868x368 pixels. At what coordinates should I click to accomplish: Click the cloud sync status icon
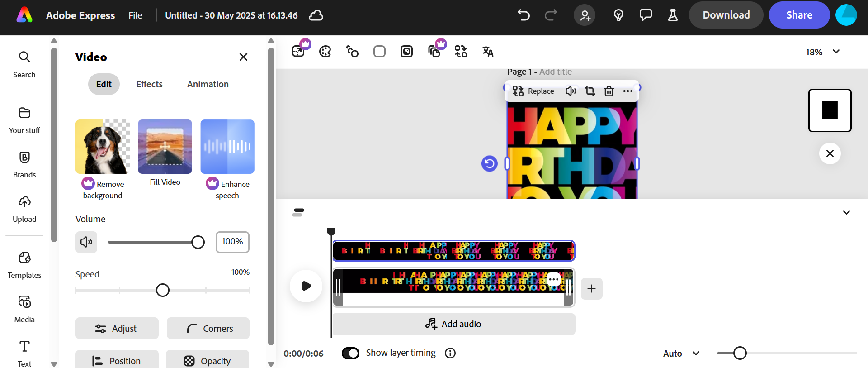(x=316, y=15)
